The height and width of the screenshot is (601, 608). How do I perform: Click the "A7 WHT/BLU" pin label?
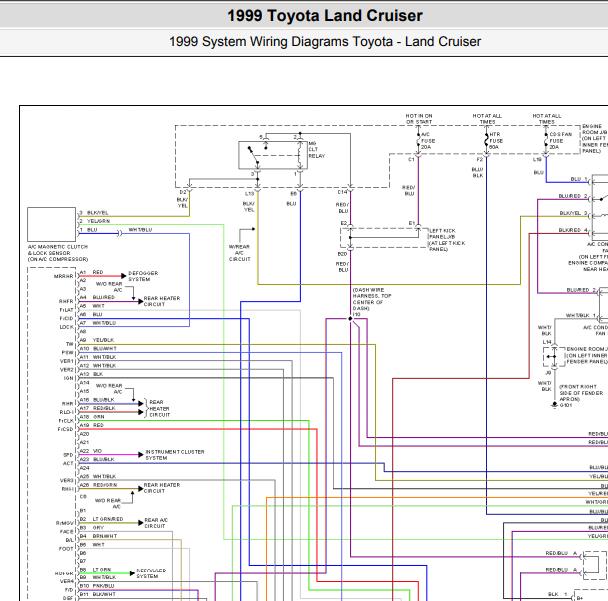click(98, 323)
